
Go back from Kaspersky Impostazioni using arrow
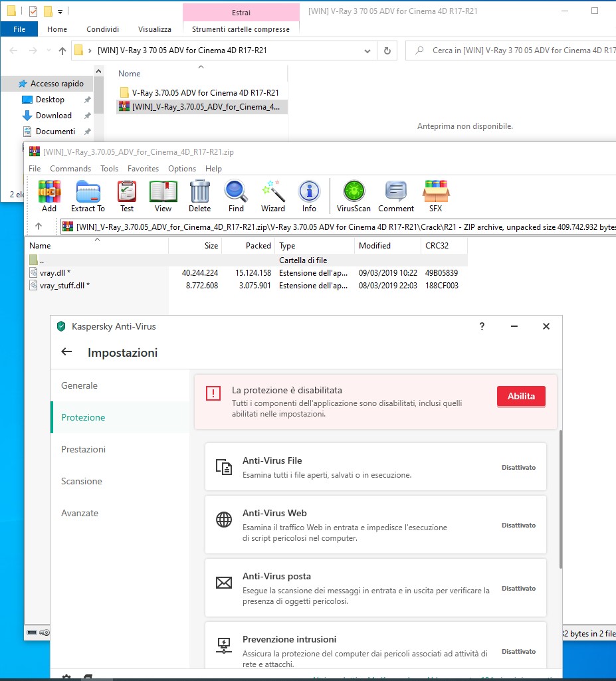pos(66,351)
